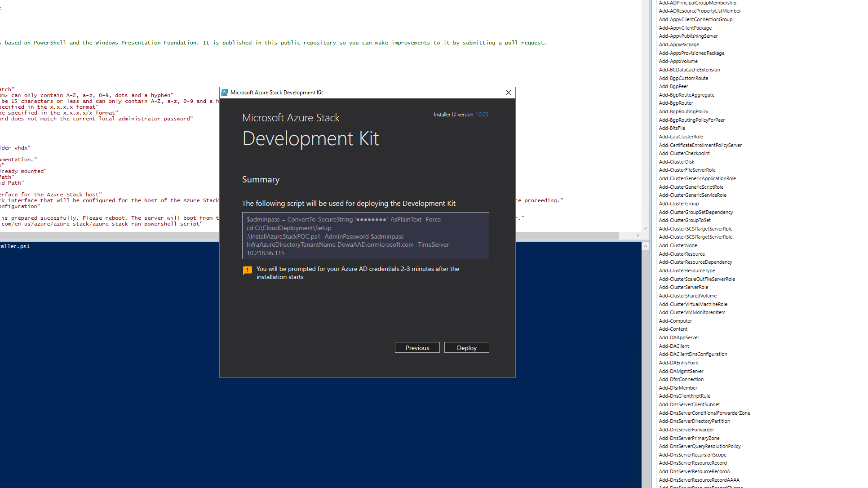This screenshot has width=868, height=488.
Task: Select Add-DnsServerClientSubnet command
Action: 689,404
